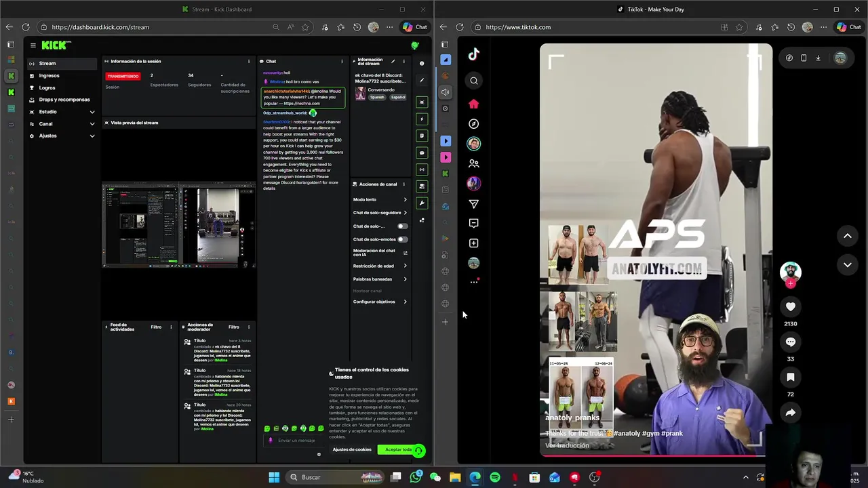The width and height of the screenshot is (868, 488).
Task: Open anatoly_pranks username on the video
Action: click(572, 418)
